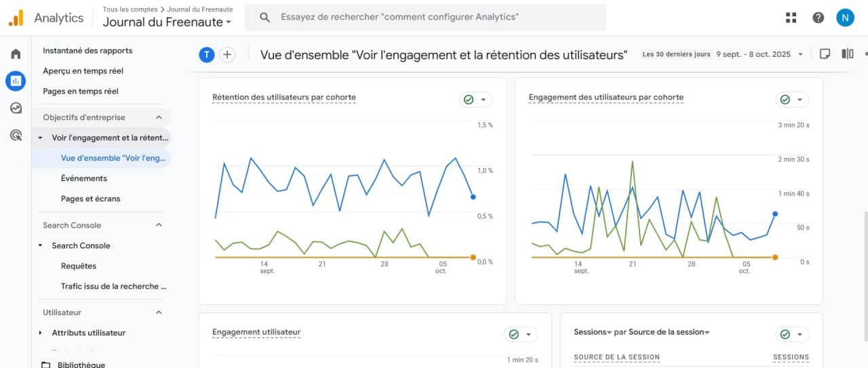The width and height of the screenshot is (868, 368).
Task: Open the Événements report
Action: (x=83, y=178)
